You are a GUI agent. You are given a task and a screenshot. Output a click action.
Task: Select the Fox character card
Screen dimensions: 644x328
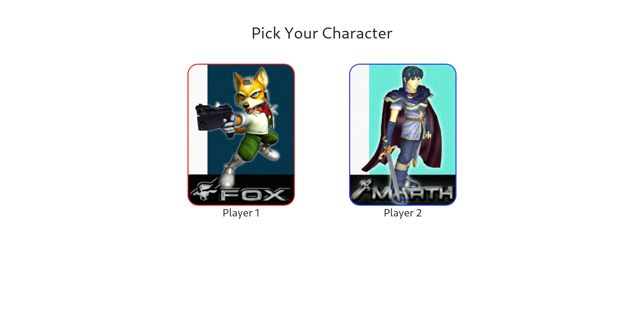tap(241, 134)
